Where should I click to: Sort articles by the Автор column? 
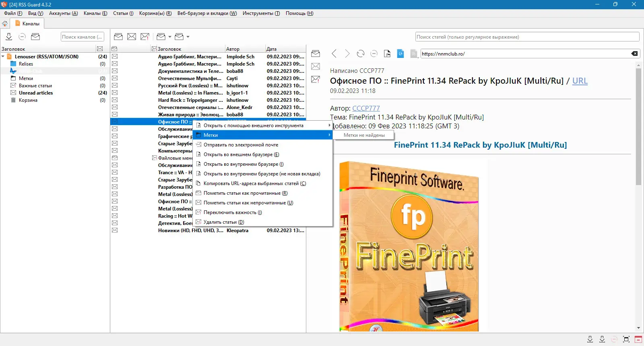pos(245,49)
